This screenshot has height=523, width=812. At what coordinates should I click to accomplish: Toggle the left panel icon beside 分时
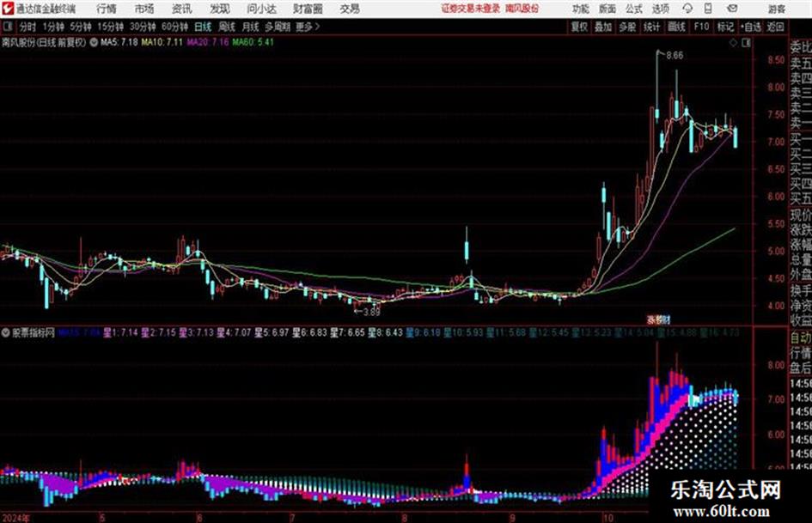7,27
